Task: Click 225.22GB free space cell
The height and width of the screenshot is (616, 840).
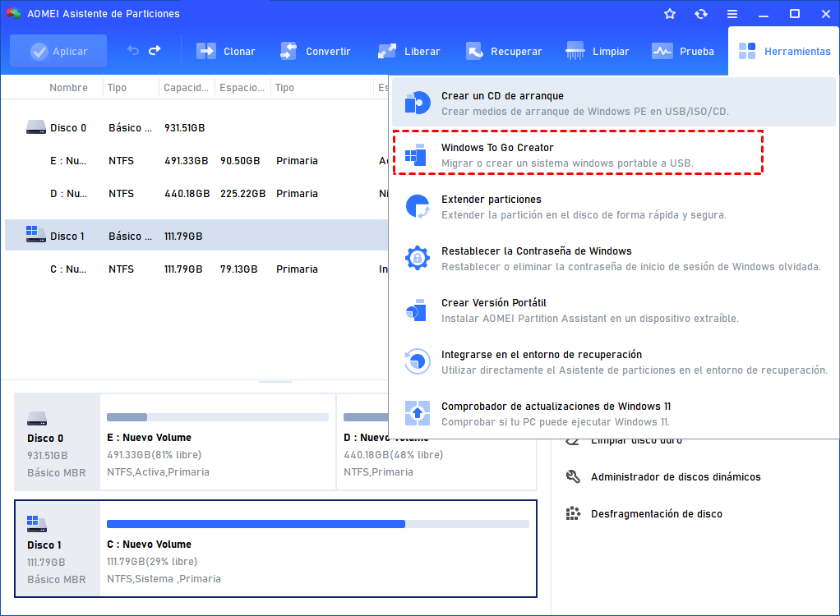Action: pyautogui.click(x=242, y=194)
